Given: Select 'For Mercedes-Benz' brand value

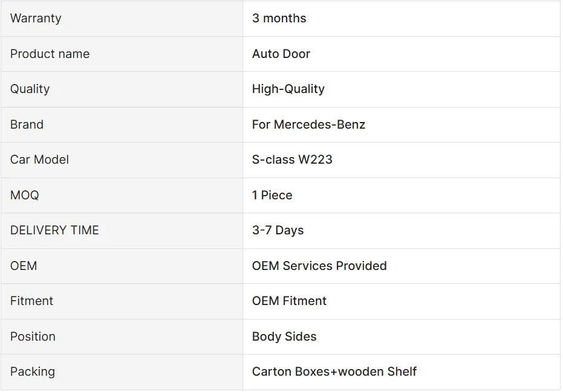Looking at the screenshot, I should click(308, 124).
